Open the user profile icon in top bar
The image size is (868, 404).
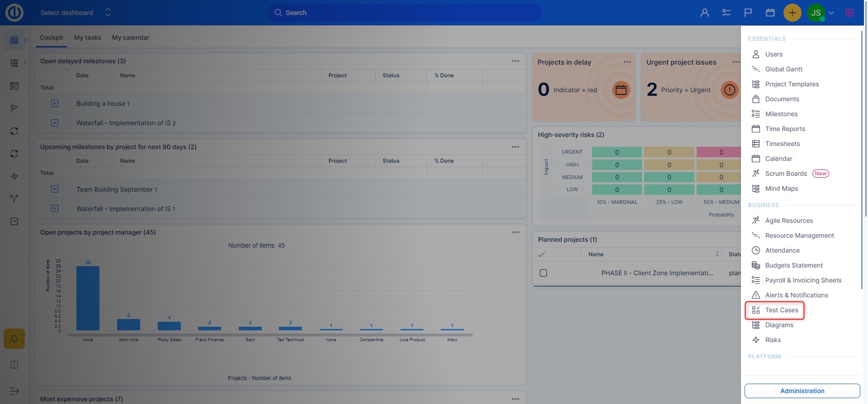(x=704, y=13)
